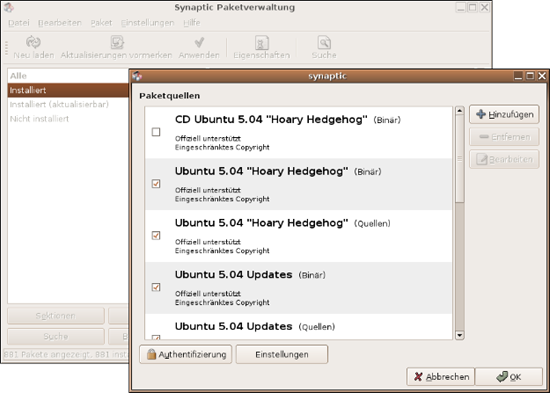Click the synaptic dialog title bar icon
This screenshot has height=393, width=550.
[137, 76]
